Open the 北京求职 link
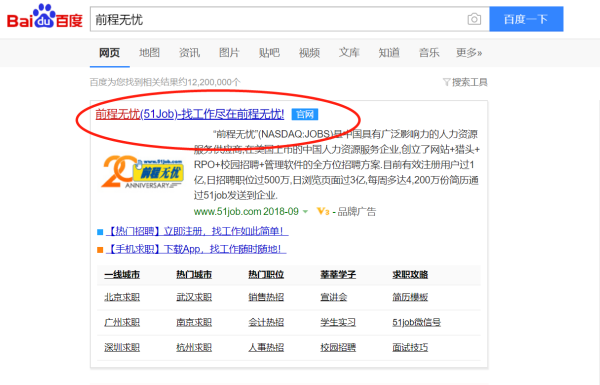Screen dimensions: 600x385 (122, 297)
